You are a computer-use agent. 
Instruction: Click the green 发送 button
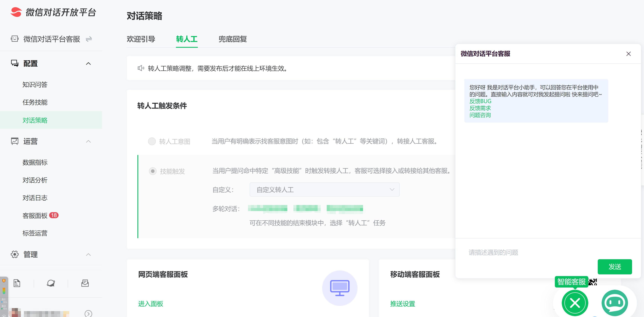click(x=615, y=267)
